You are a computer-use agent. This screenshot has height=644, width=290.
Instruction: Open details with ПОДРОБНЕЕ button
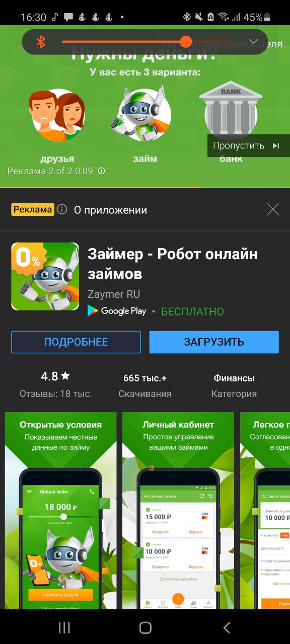tap(76, 342)
